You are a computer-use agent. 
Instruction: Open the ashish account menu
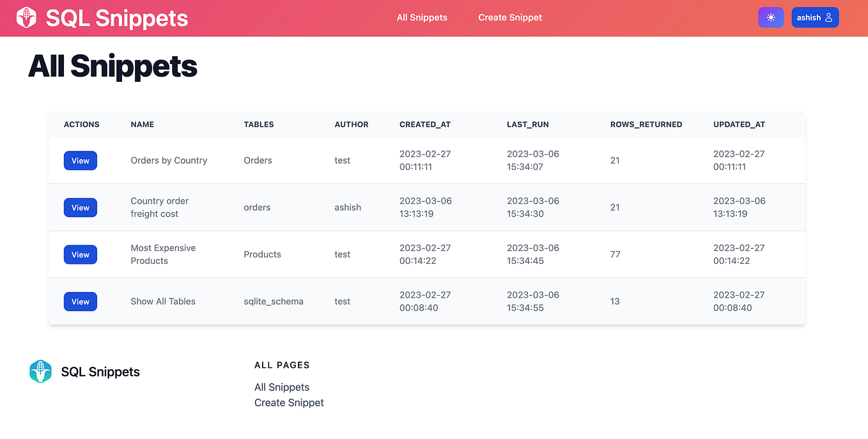[x=815, y=17]
